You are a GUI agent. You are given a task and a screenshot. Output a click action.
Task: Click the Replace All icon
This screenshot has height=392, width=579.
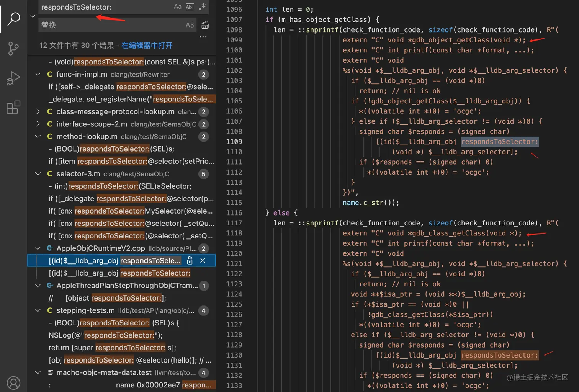click(x=205, y=25)
